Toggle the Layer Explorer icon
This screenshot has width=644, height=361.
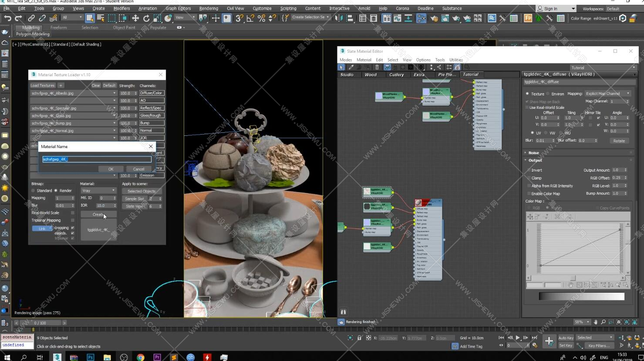pos(374,18)
